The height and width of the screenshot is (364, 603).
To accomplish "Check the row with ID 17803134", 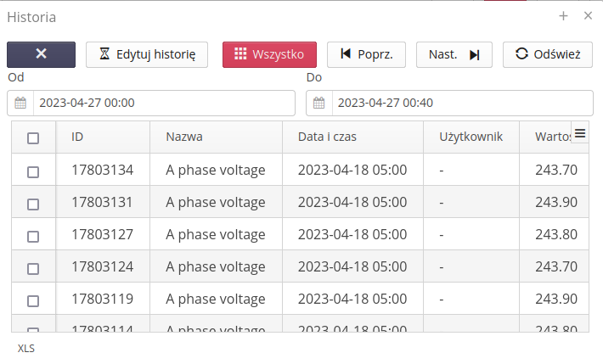I will pos(33,171).
